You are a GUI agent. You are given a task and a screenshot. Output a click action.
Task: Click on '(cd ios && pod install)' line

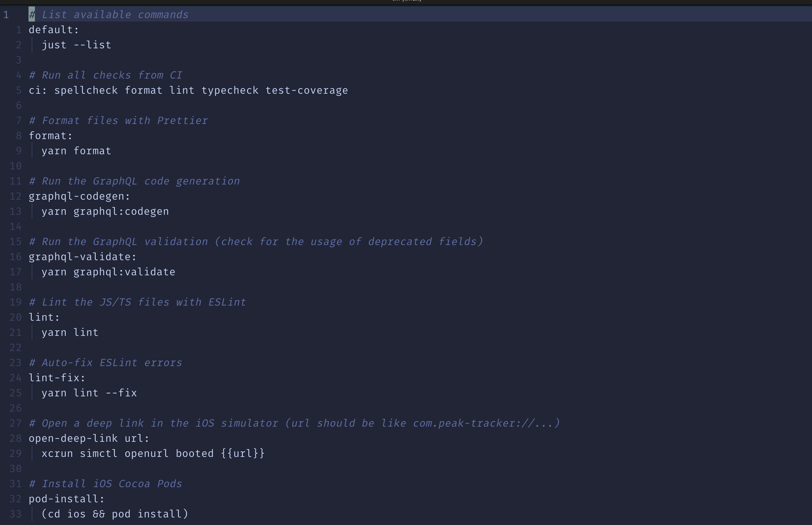pos(115,514)
